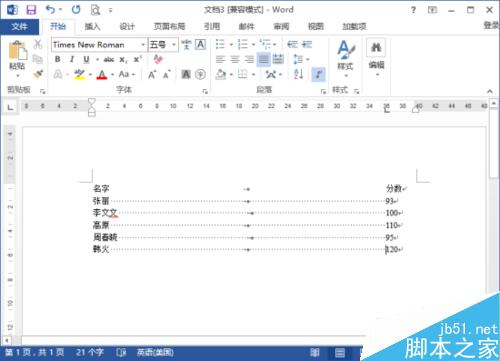This screenshot has height=361, width=500.
Task: Switch to 邮件 Mailings tab
Action: pos(247,26)
